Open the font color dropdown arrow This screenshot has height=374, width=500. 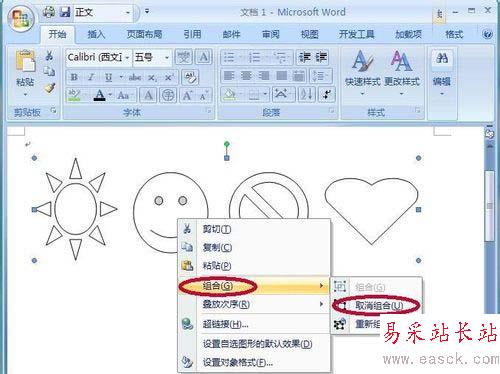pos(110,95)
